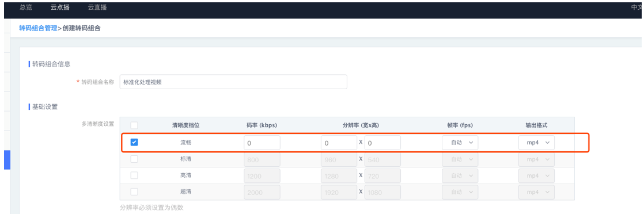Click the 超清 quality label
The width and height of the screenshot is (644, 222).
(x=185, y=192)
